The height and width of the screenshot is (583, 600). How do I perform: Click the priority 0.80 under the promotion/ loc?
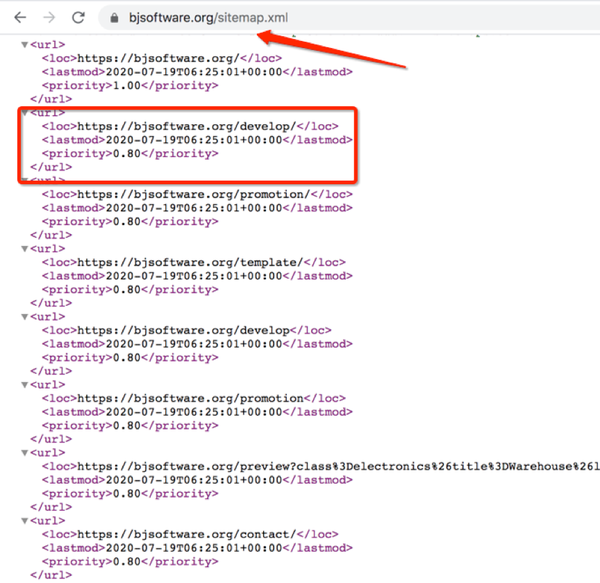click(x=127, y=221)
